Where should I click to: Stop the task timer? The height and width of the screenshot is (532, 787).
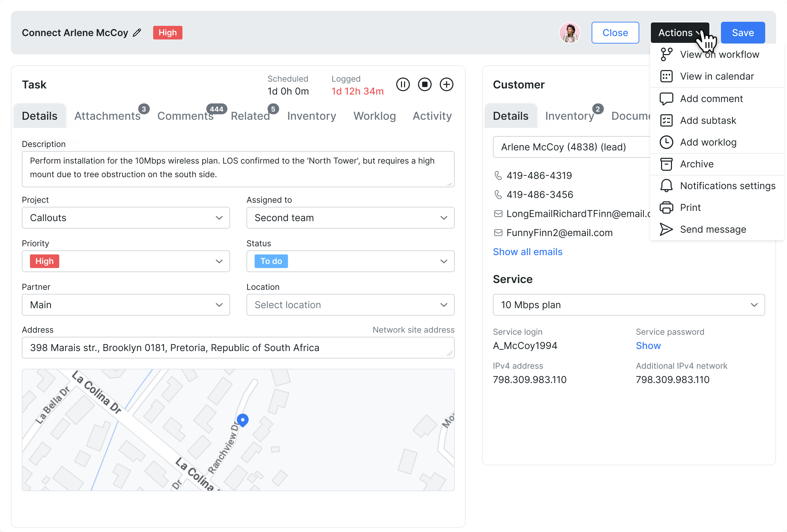point(425,84)
